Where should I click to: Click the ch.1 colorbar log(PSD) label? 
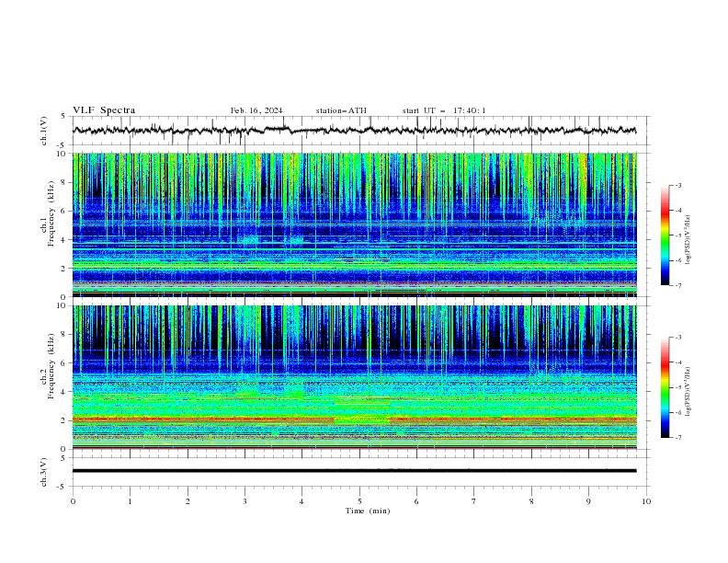pyautogui.click(x=688, y=240)
